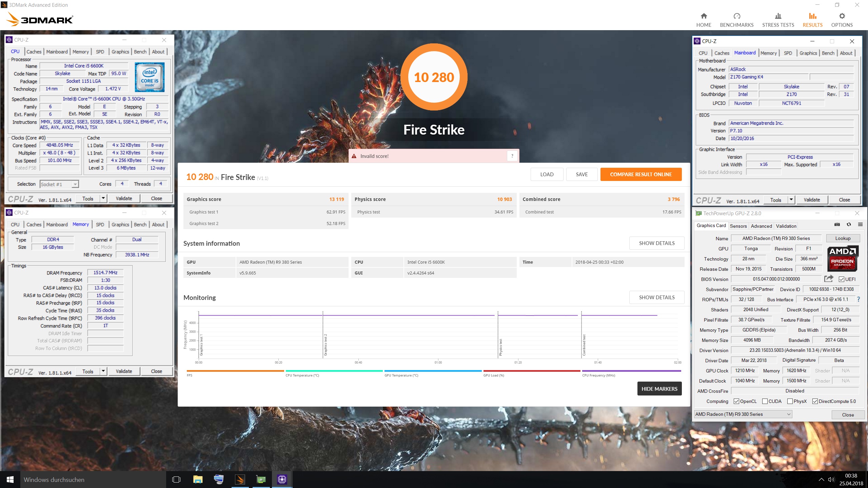
Task: Toggle the UEFI checkbox in GPU-Z
Action: (x=842, y=279)
